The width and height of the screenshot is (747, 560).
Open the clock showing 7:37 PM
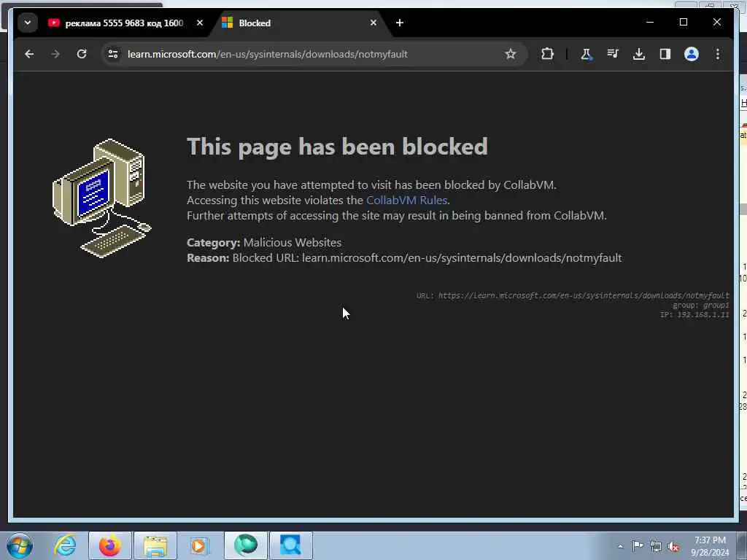(710, 546)
